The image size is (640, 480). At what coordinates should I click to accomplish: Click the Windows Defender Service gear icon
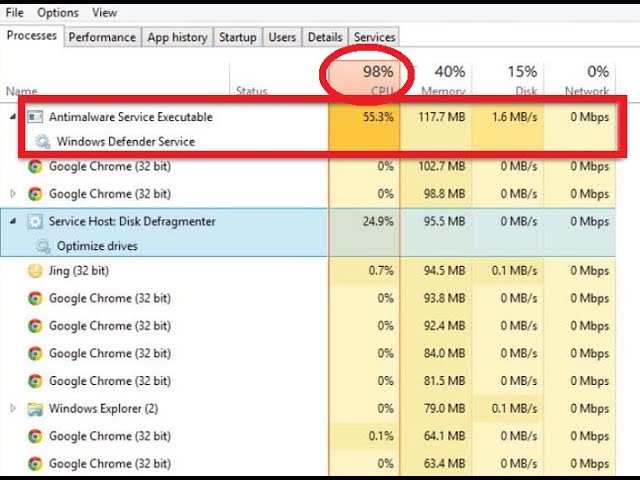(42, 142)
